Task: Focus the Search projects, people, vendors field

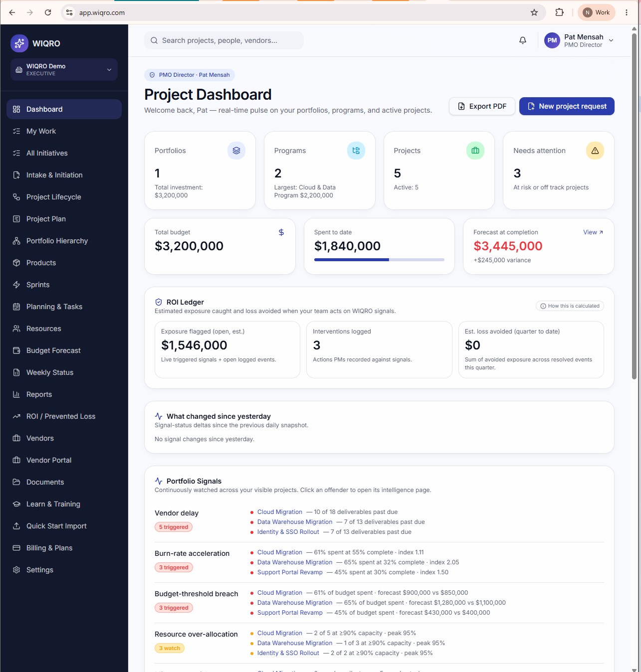Action: (x=224, y=40)
